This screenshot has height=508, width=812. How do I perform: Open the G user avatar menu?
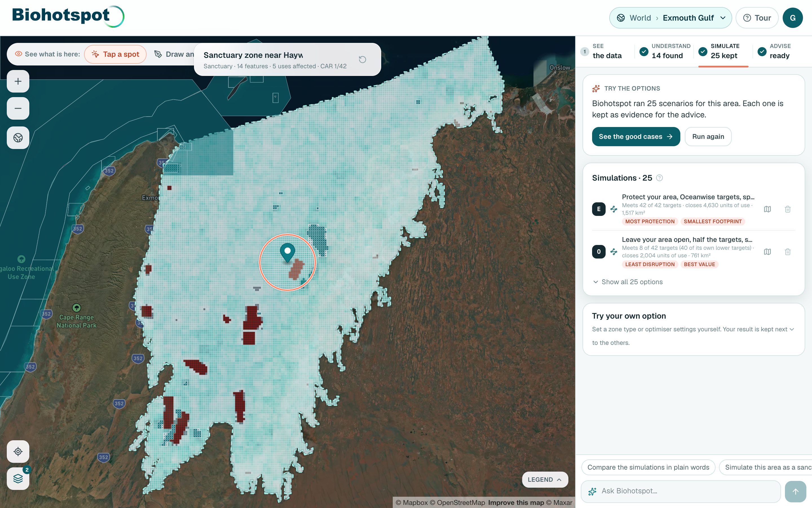point(793,18)
